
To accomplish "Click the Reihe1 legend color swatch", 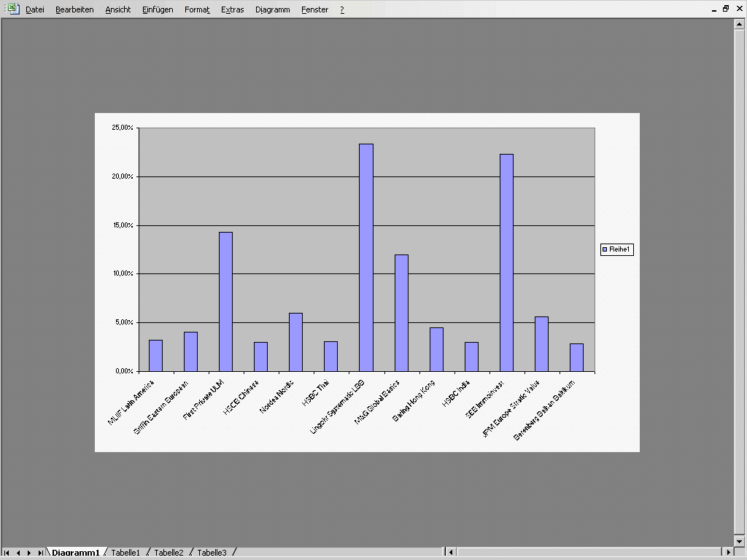I will point(605,249).
